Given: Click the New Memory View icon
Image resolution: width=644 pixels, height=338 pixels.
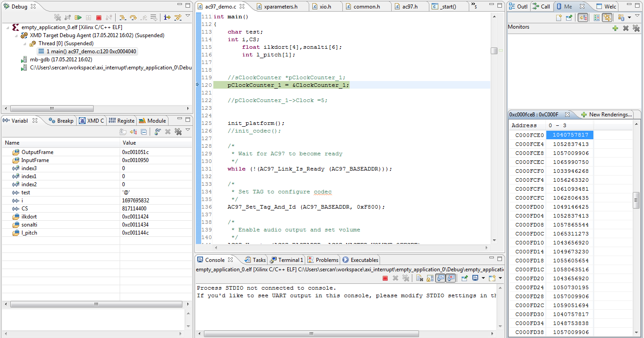Looking at the screenshot, I should [559, 17].
